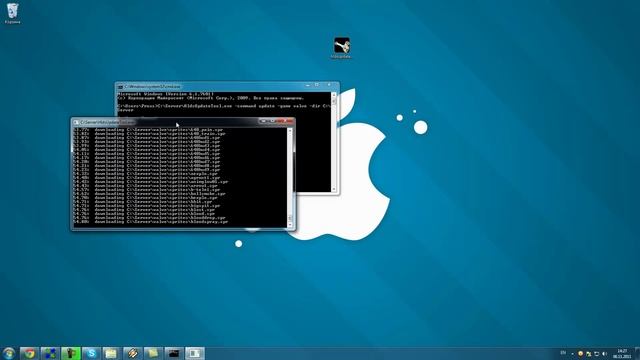The height and width of the screenshot is (360, 640).
Task: Click the scroll-up arrow in the cmd.exe window
Action: [x=333, y=95]
